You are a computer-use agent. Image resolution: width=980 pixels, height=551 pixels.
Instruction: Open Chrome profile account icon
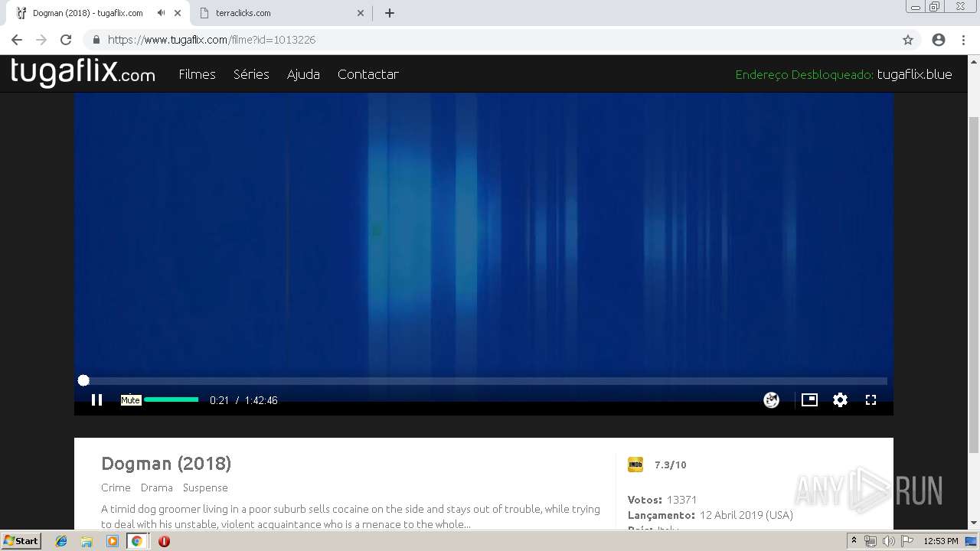tap(939, 40)
